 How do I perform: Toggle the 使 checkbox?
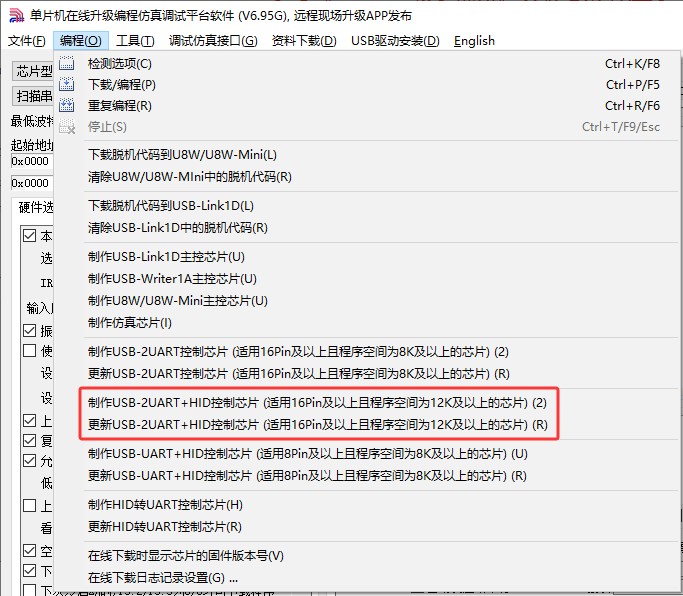pos(29,350)
